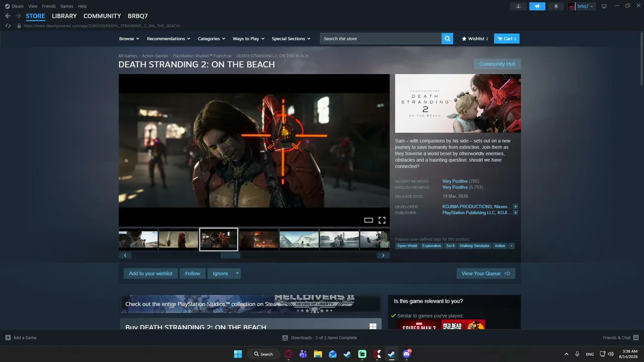
Task: Open the Steam menu
Action: pyautogui.click(x=18, y=7)
